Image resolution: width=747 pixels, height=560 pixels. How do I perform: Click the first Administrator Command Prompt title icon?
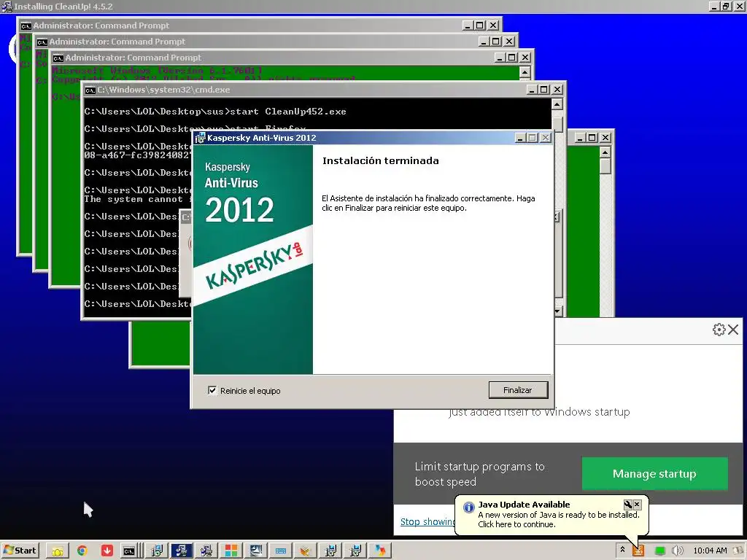[26, 26]
